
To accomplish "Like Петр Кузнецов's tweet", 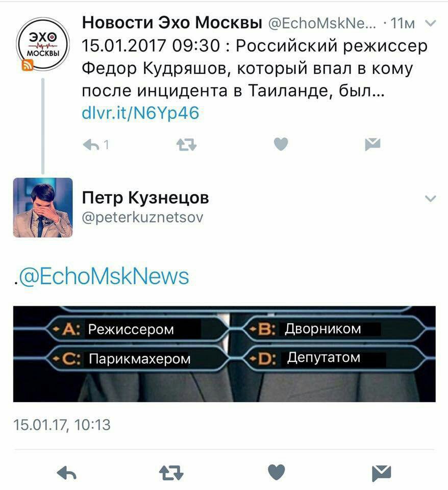I will [277, 472].
